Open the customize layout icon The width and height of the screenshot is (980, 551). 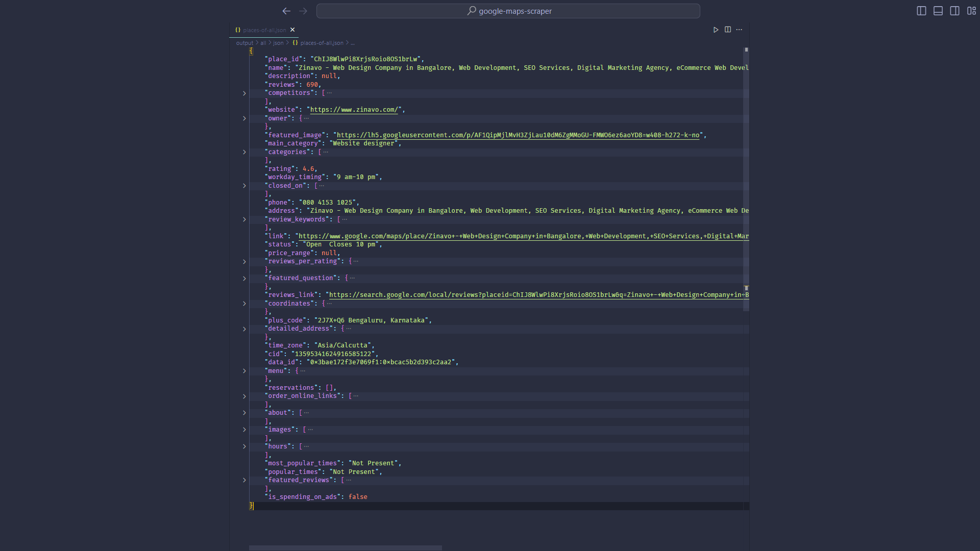click(x=971, y=11)
